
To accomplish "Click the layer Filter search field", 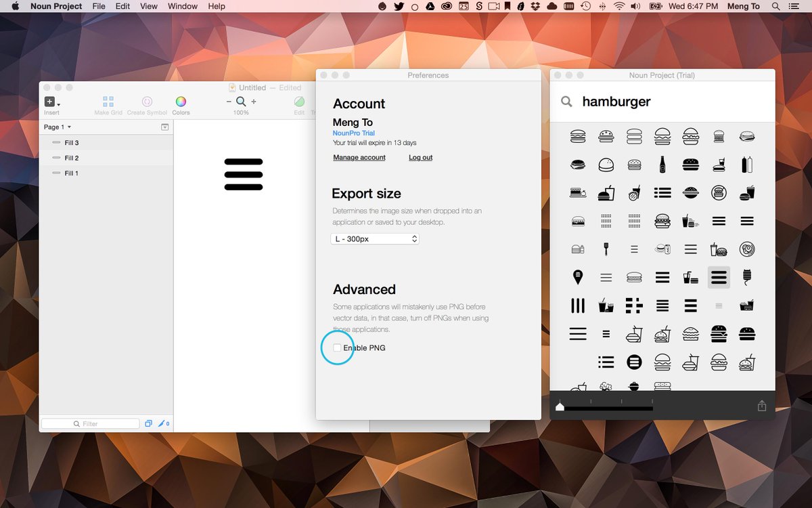I will coord(91,423).
